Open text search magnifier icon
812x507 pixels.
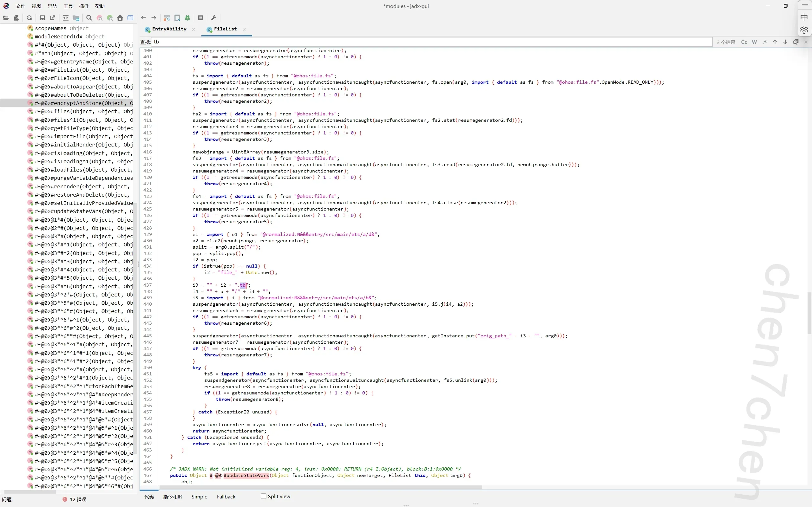(x=89, y=18)
